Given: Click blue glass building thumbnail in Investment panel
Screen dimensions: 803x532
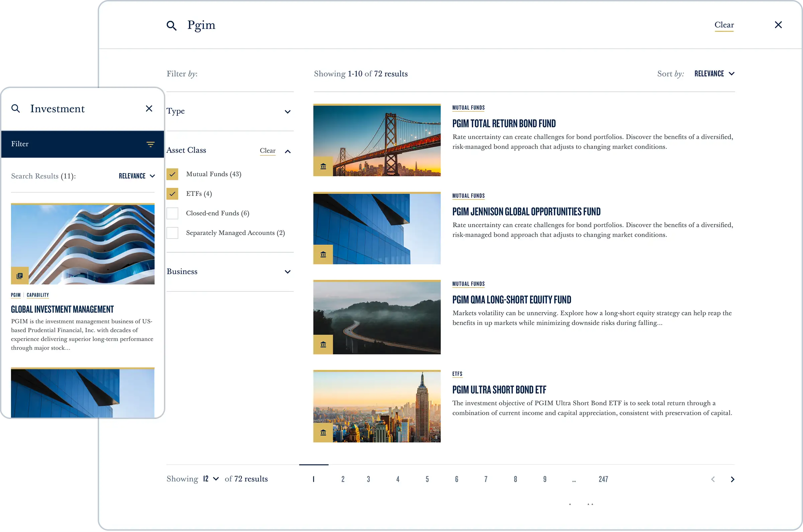Looking at the screenshot, I should 83,393.
